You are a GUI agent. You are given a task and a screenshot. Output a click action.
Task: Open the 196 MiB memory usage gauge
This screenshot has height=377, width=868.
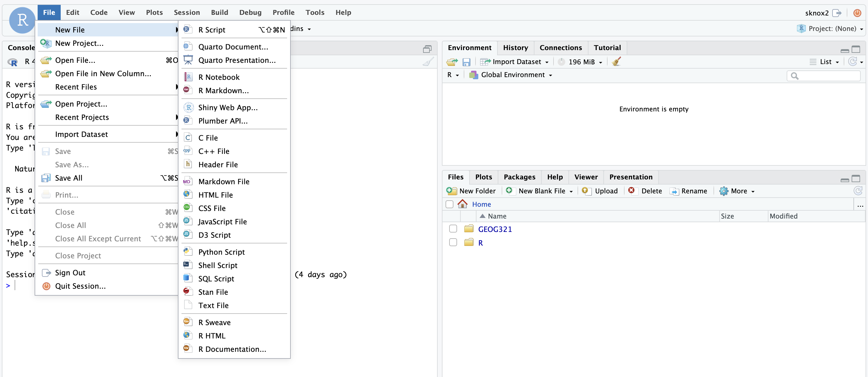pos(580,62)
